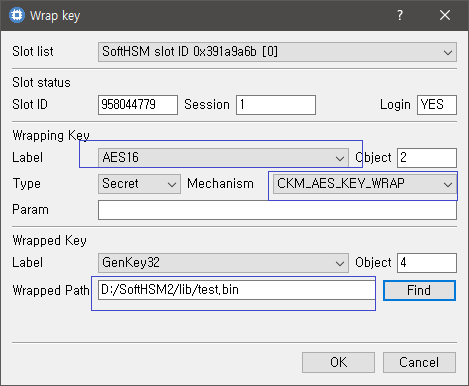469x386 pixels.
Task: Click the Session input field
Action: pos(276,105)
